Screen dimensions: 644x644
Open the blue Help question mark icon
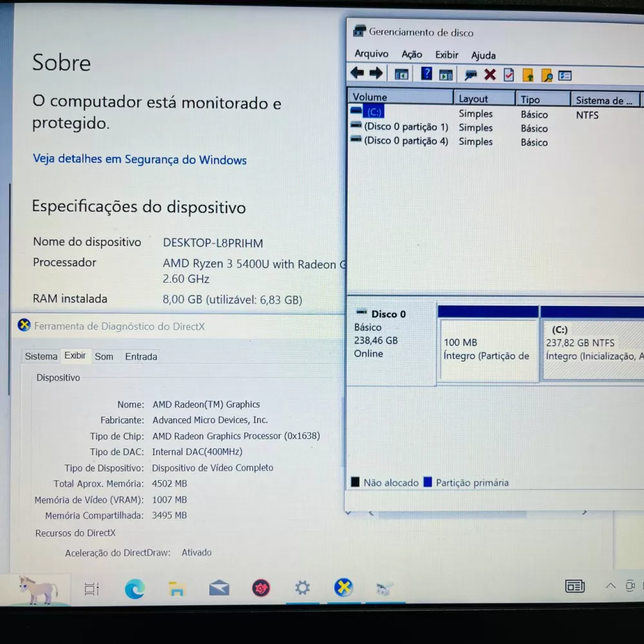[x=426, y=74]
